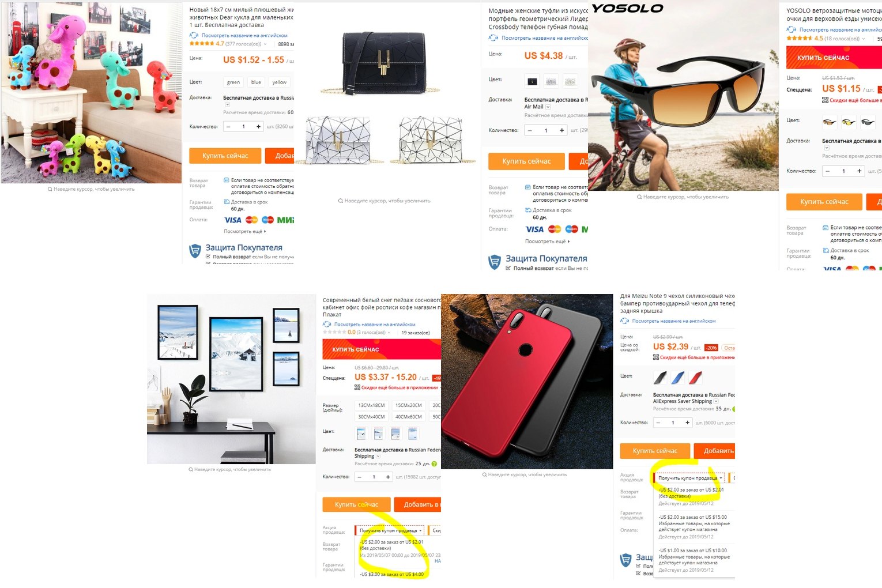Viewport: 882px width, 588px height.
Task: Choose the 13CMx18CM poster size option
Action: coord(371,405)
